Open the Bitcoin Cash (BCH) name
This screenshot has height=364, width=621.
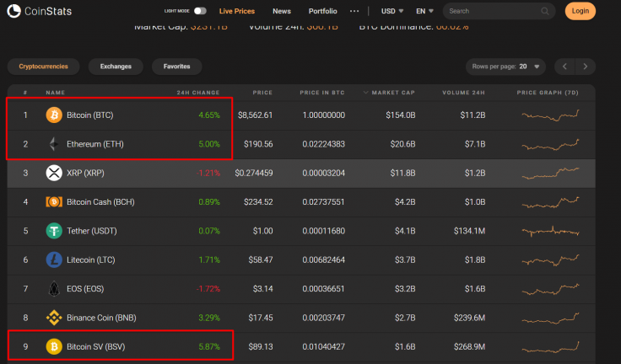click(x=100, y=201)
